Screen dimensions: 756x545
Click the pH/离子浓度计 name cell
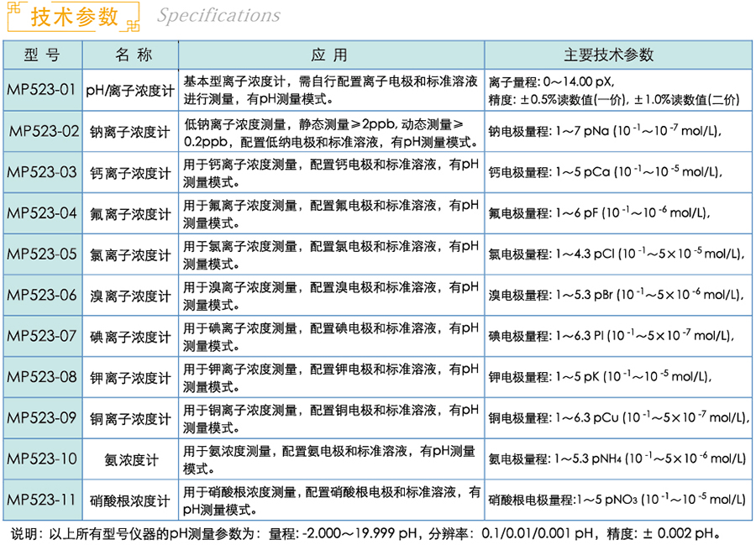130,90
